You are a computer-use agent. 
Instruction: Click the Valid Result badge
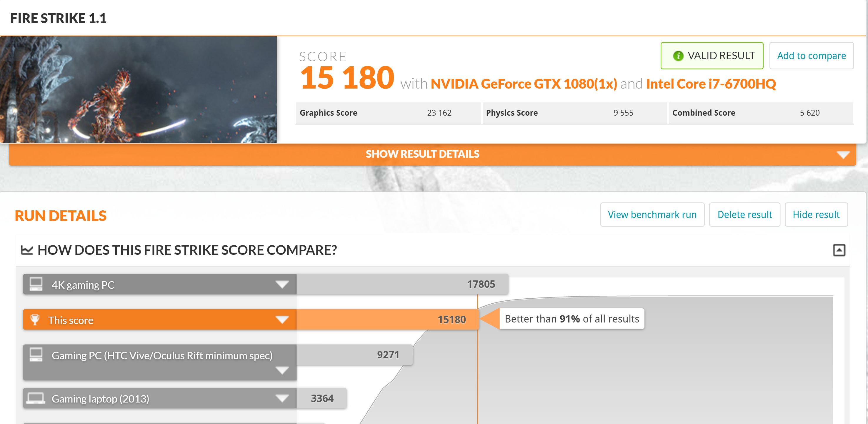712,56
